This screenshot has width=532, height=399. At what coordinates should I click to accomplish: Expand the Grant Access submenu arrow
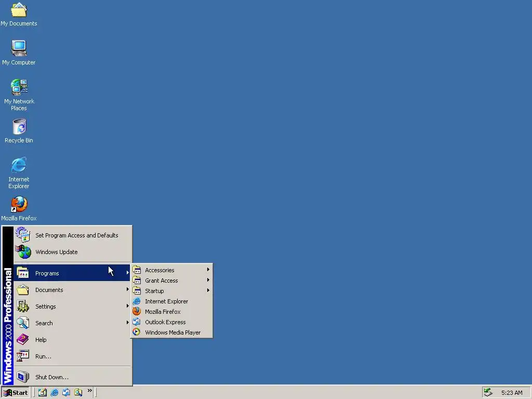[208, 280]
